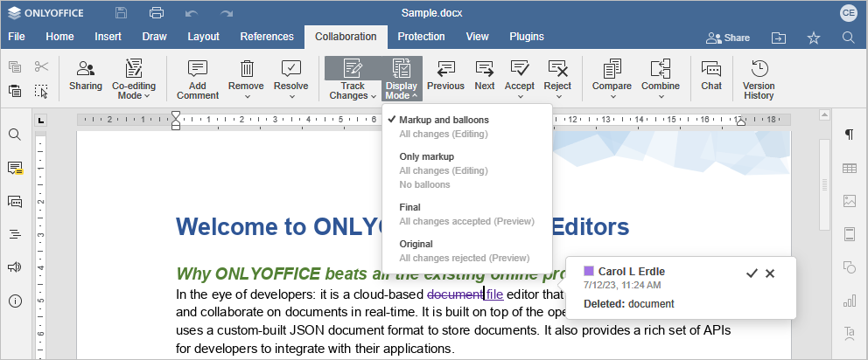Go to Next change
Viewport: 868px width, 360px height.
click(x=485, y=76)
